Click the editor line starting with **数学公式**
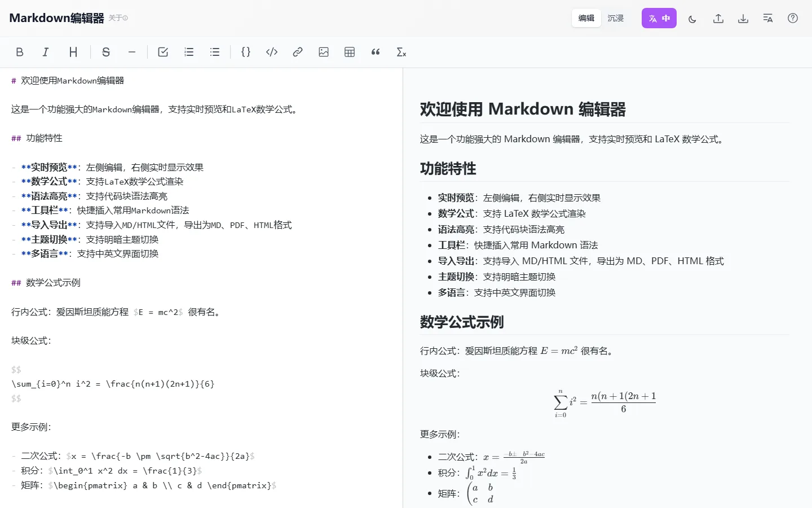The image size is (812, 508). (x=98, y=182)
